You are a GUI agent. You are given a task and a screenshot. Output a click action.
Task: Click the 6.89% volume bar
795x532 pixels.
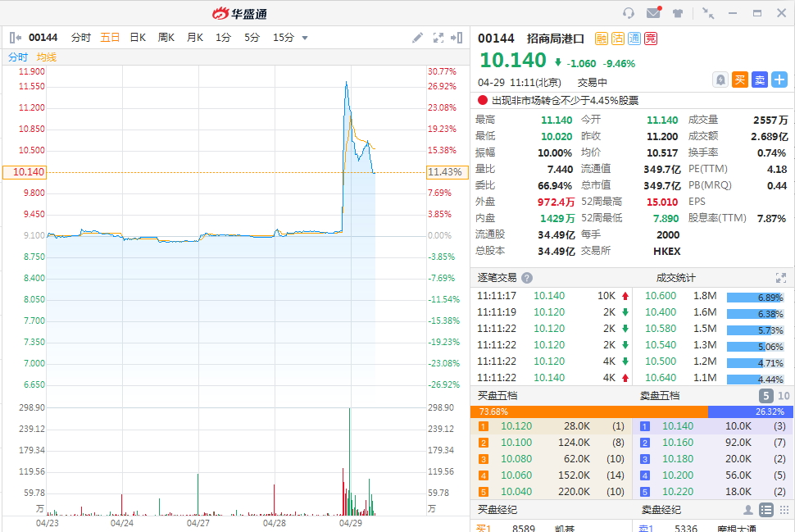pos(755,298)
